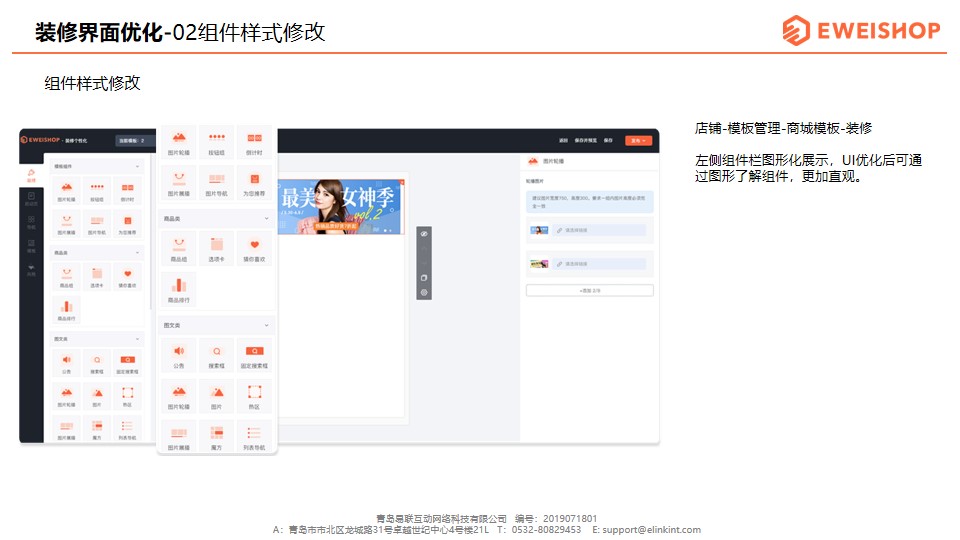Open the 装修 tab in dark sidebar
Image resolution: width=960 pixels, height=540 pixels.
point(31,176)
